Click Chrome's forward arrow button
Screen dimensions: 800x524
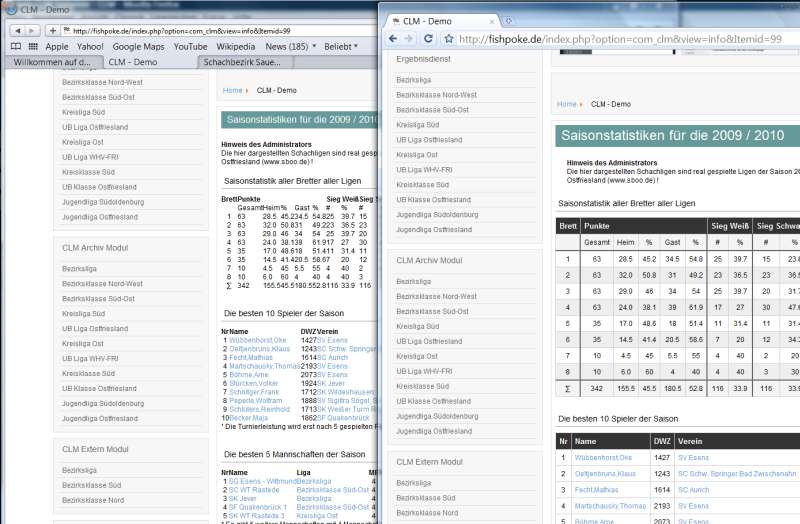(408, 38)
